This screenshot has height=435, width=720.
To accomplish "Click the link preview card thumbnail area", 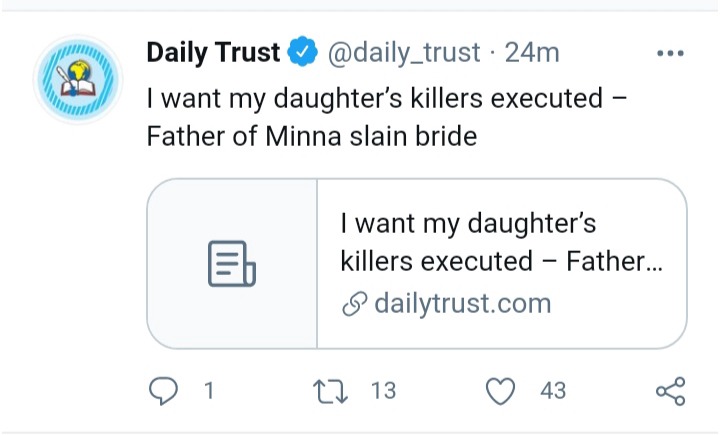I will [x=232, y=264].
